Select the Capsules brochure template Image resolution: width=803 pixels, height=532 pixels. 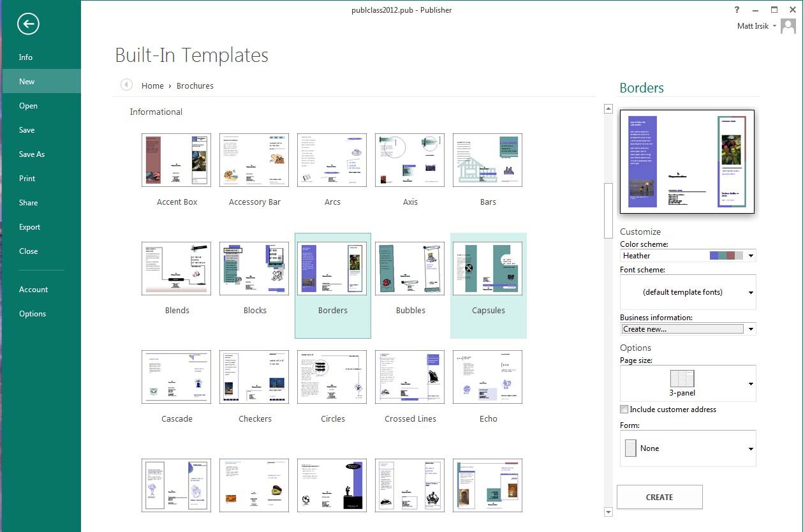[487, 268]
